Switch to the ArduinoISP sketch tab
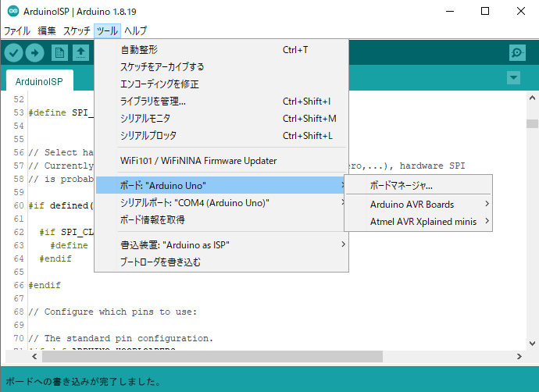The width and height of the screenshot is (539, 392). point(39,80)
